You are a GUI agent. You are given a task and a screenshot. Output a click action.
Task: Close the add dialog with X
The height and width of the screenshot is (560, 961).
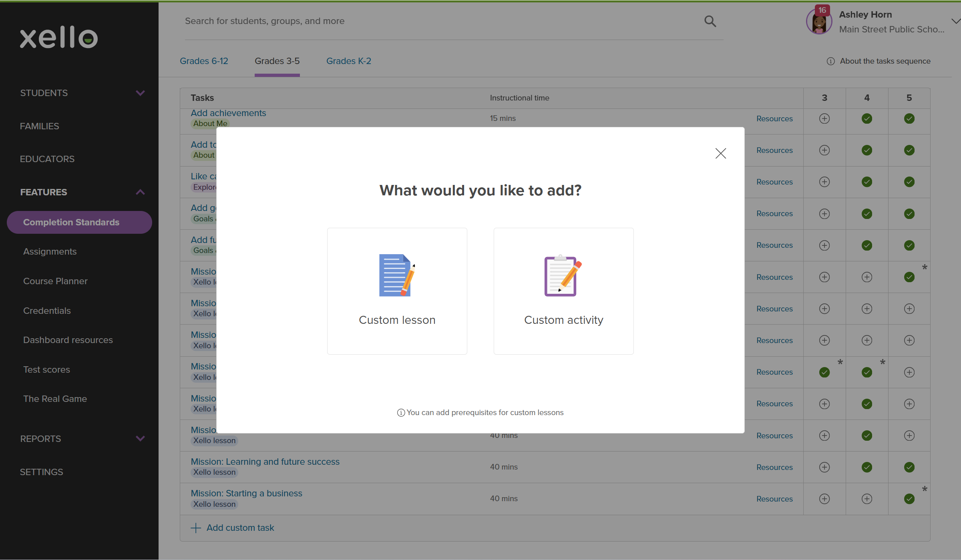point(720,153)
